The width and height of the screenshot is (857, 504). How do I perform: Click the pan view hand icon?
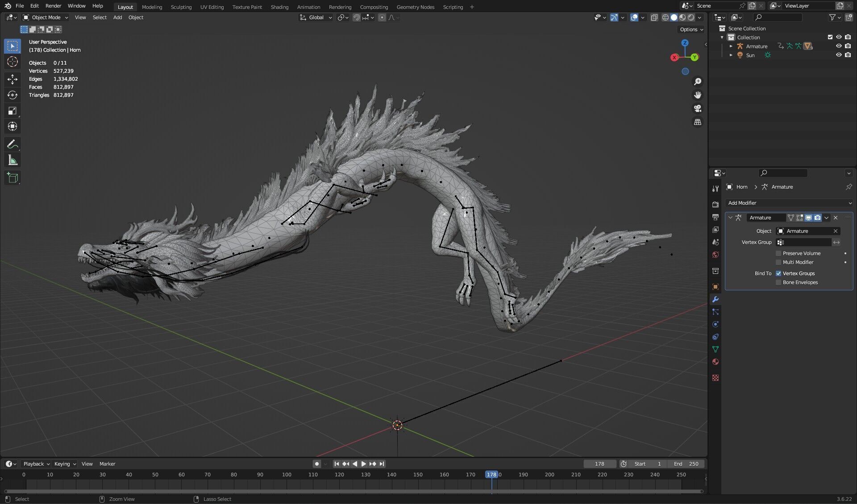697,95
